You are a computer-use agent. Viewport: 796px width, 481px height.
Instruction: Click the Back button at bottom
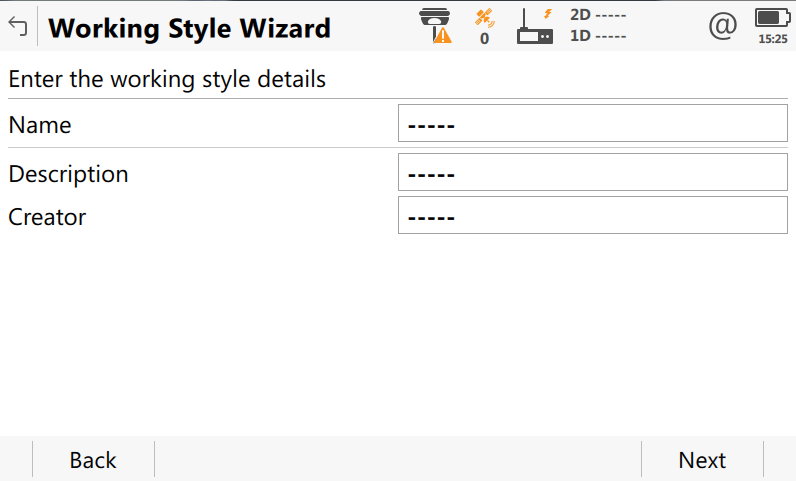[93, 460]
